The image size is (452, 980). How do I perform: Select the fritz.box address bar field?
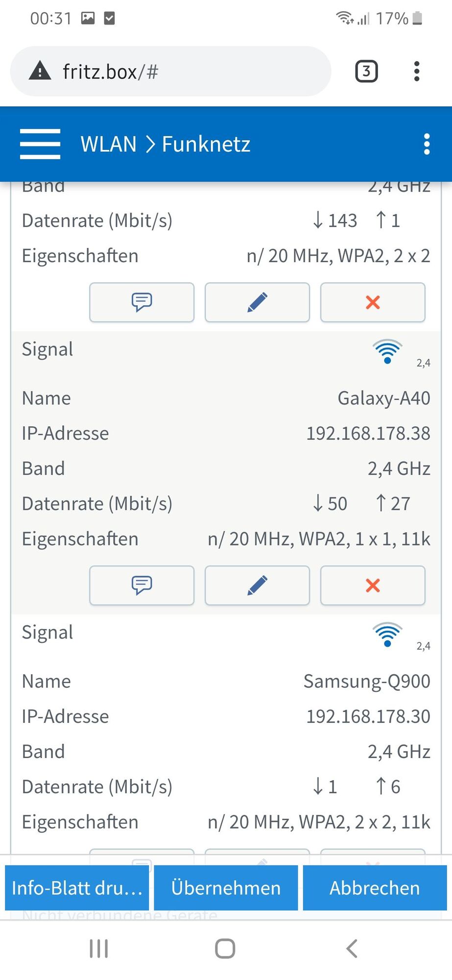170,72
